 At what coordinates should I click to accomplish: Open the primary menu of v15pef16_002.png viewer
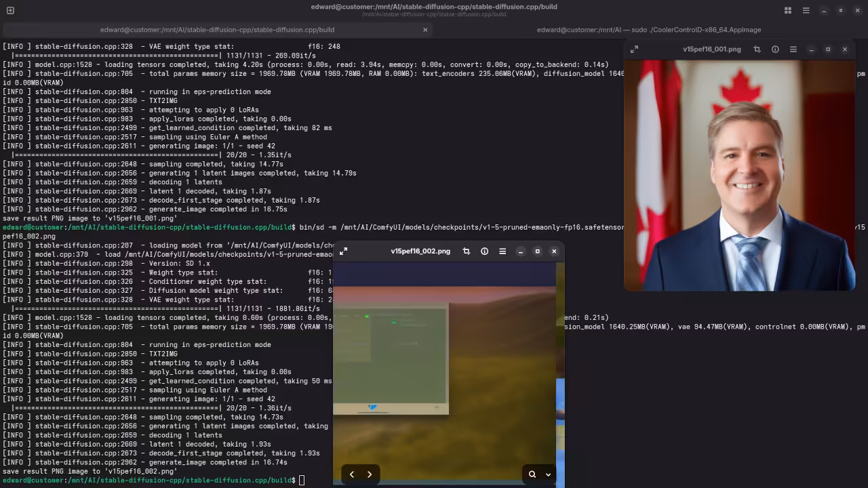coord(502,251)
